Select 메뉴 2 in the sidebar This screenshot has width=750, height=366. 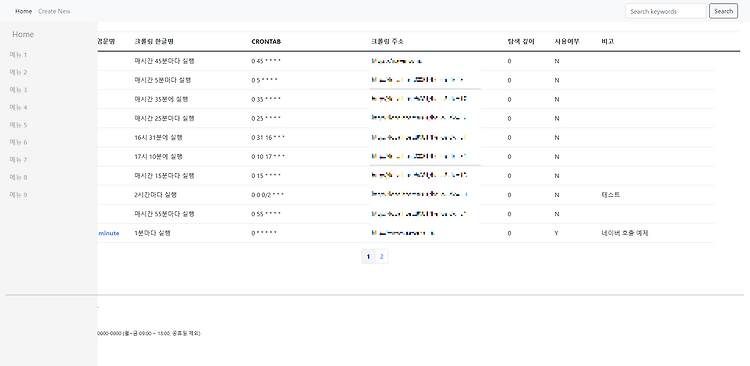coord(19,72)
